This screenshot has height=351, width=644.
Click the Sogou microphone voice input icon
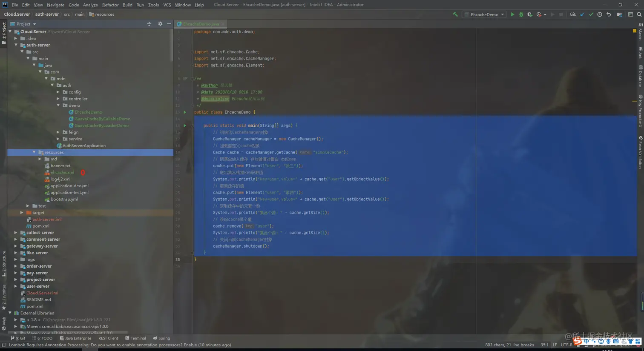[x=608, y=341]
